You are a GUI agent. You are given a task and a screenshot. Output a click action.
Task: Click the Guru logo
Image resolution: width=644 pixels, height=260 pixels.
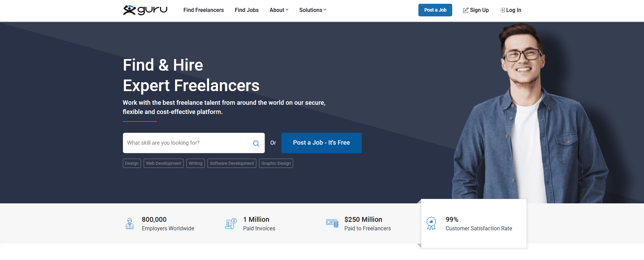point(145,10)
